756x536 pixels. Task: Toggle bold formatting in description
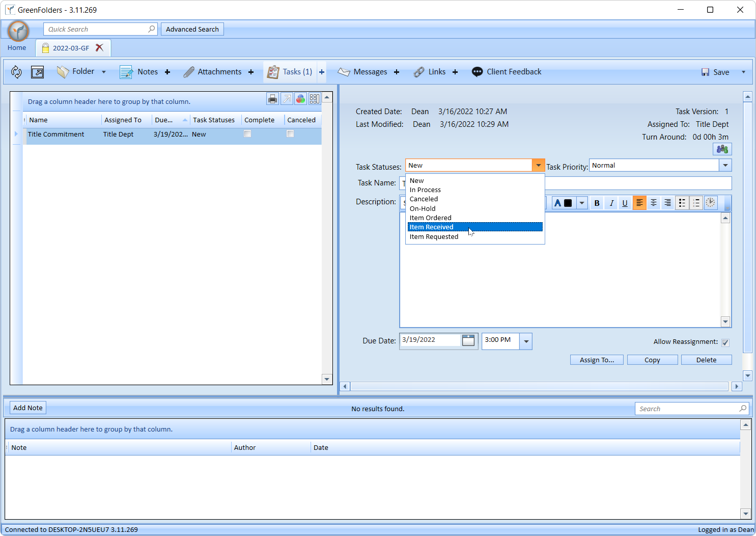[x=597, y=203]
